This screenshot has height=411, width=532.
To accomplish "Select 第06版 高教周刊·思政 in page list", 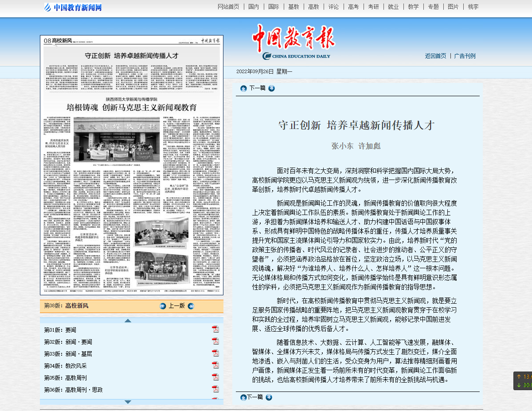I will tap(73, 390).
